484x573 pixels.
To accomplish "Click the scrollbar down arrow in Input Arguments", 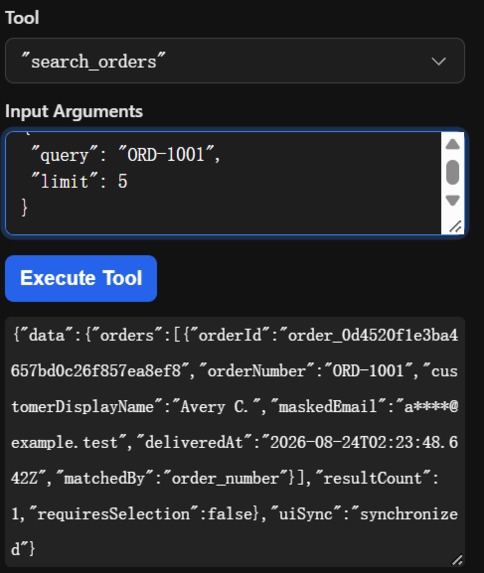I will (453, 200).
